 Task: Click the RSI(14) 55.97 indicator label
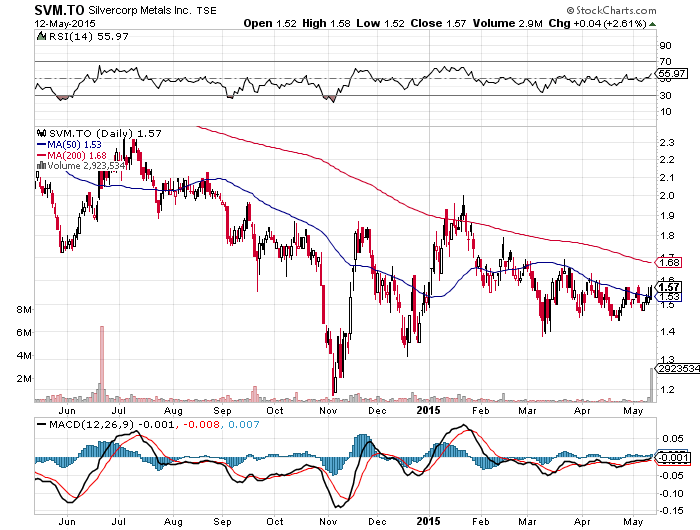click(88, 36)
